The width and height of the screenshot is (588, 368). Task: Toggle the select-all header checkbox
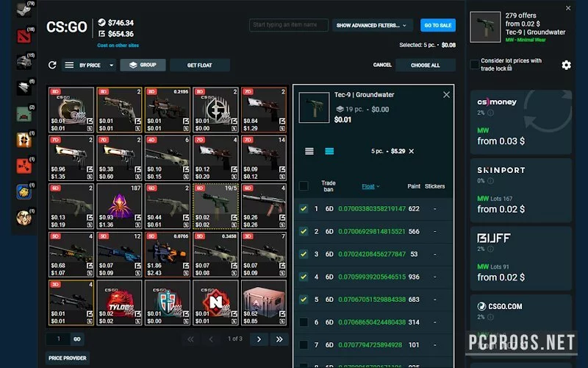click(304, 186)
